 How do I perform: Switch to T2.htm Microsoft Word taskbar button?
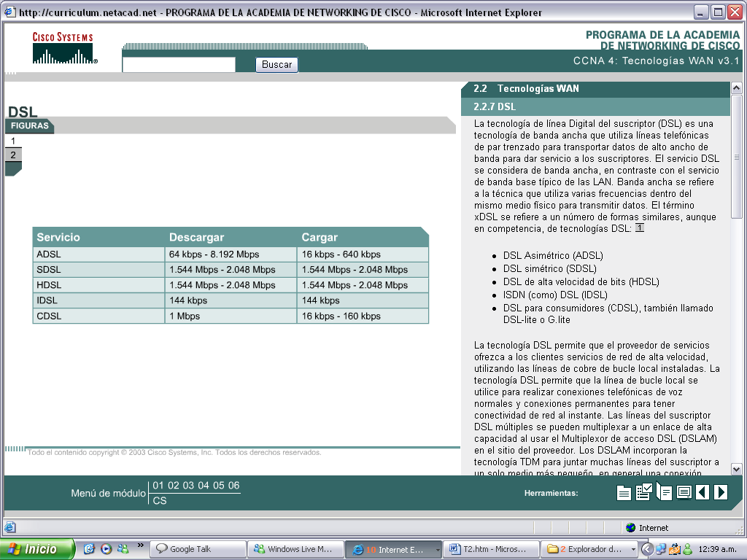point(491,549)
